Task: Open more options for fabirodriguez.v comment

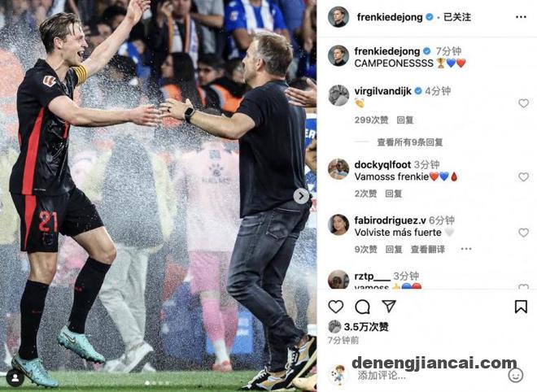Action: tap(466, 249)
